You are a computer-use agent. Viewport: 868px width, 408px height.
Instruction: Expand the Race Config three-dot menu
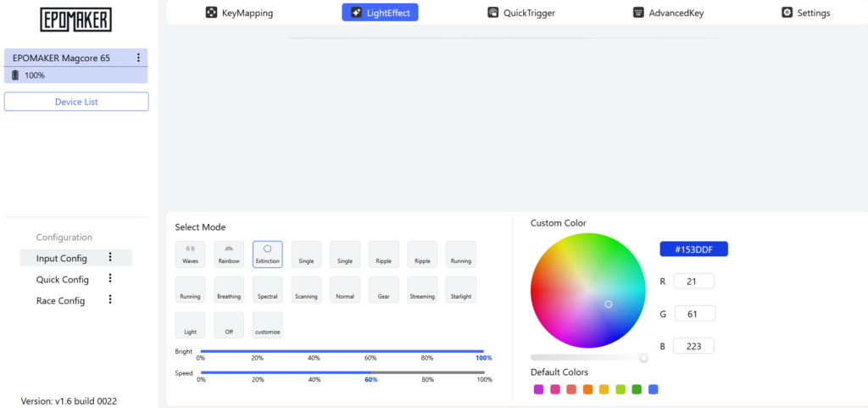[x=109, y=300]
